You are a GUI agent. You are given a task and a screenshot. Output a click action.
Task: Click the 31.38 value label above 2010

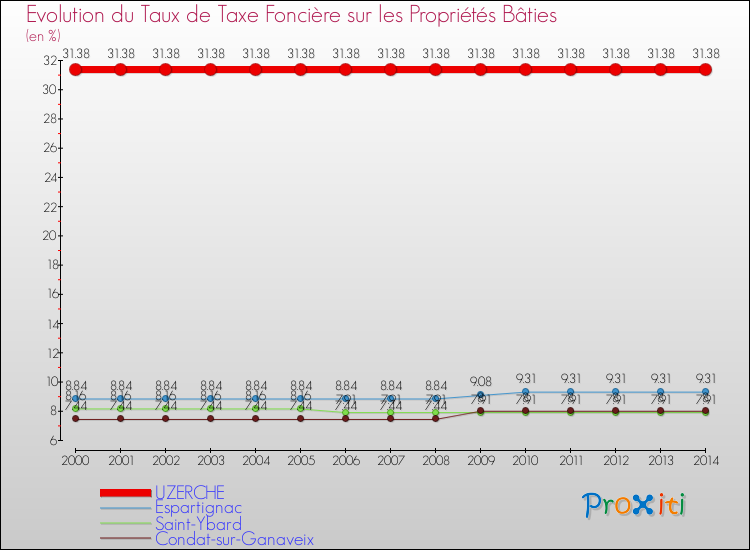point(526,54)
